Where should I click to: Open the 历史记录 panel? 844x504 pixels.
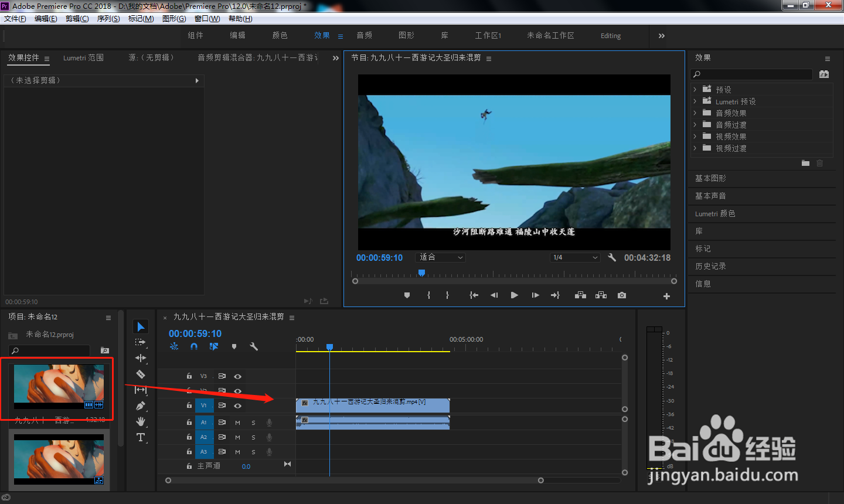click(x=710, y=266)
